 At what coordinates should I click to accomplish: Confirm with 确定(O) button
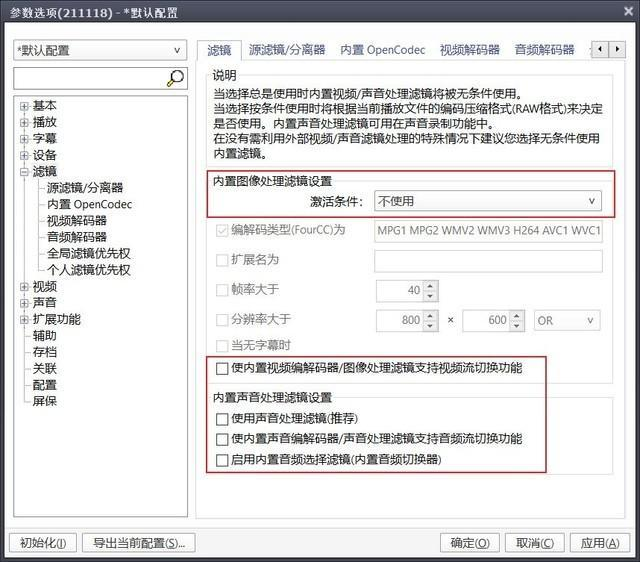pos(470,543)
